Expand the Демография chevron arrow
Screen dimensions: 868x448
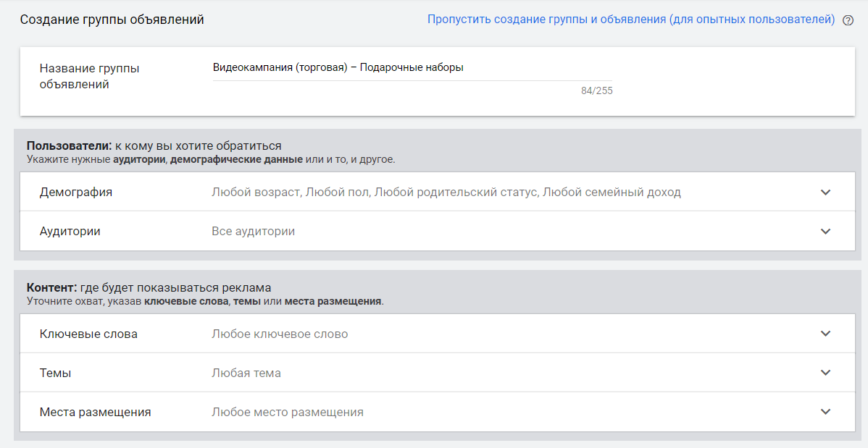click(825, 193)
